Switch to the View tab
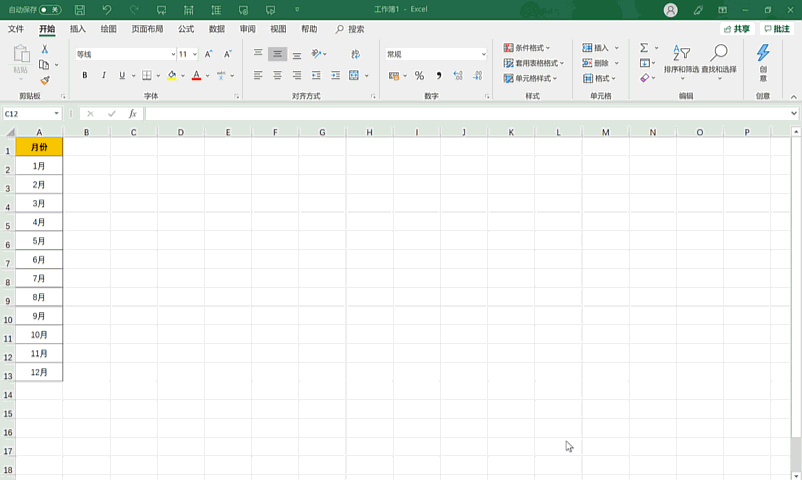Screen dimensions: 802x480 click(278, 29)
